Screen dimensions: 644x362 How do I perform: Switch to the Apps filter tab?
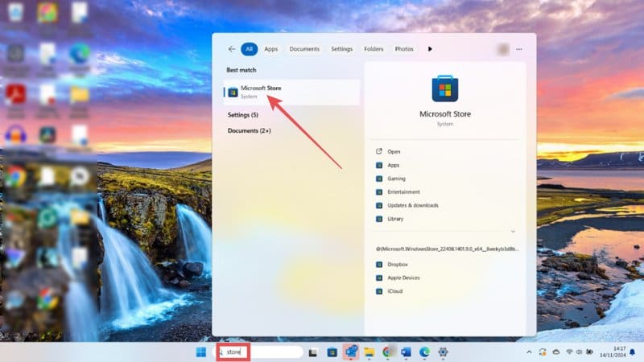270,49
